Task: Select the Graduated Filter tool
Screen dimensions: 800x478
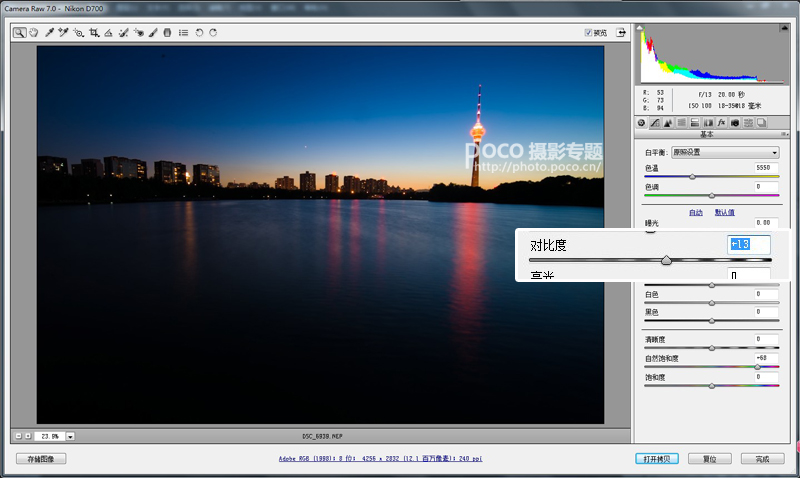Action: click(167, 33)
